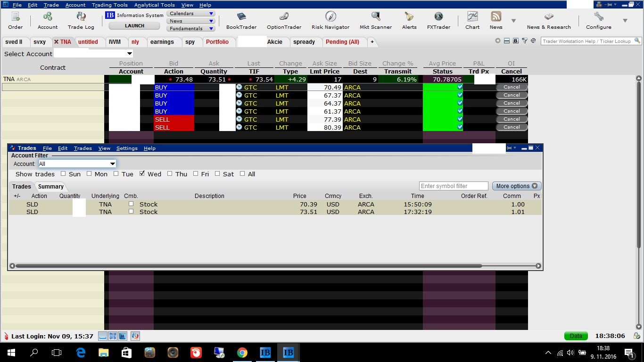Click the LAUNCH button

click(134, 26)
